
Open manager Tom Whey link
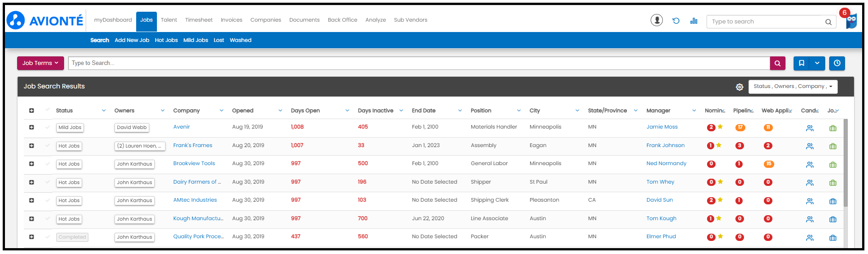tap(660, 182)
